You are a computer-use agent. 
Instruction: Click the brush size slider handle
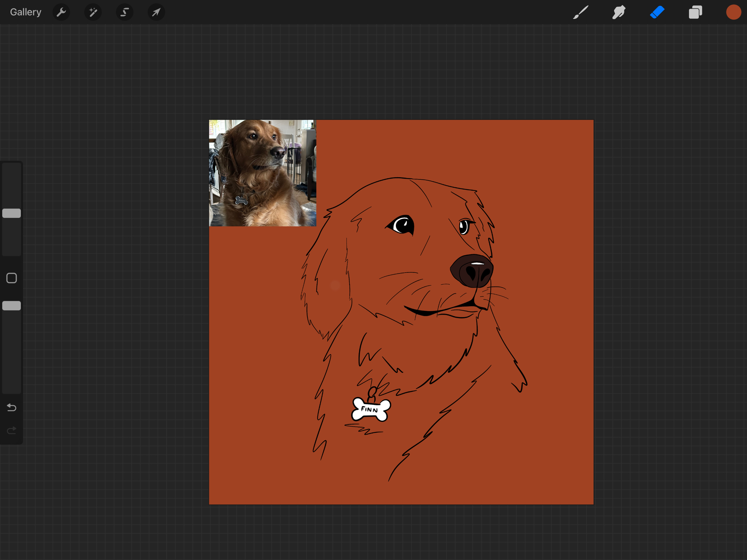point(12,213)
